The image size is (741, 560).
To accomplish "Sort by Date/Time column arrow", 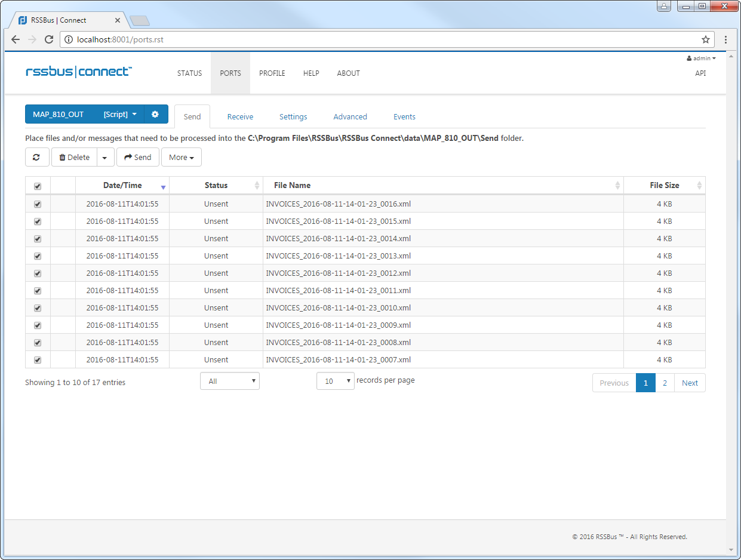I will click(x=163, y=187).
